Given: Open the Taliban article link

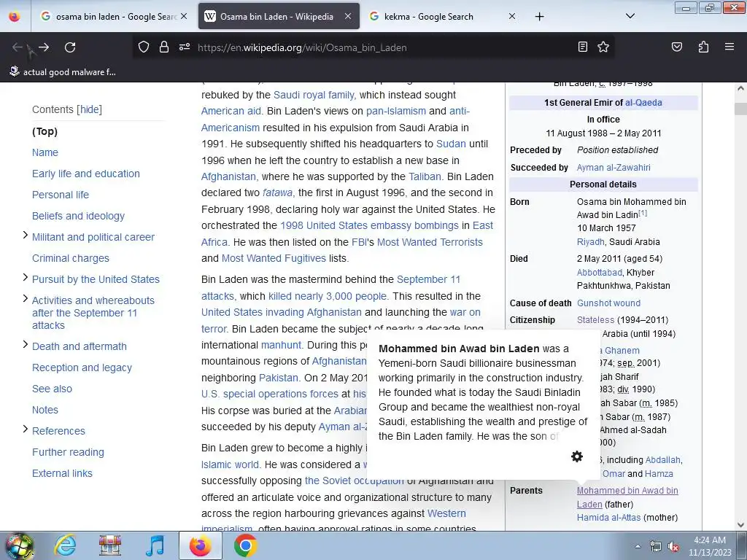Looking at the screenshot, I should coord(425,176).
